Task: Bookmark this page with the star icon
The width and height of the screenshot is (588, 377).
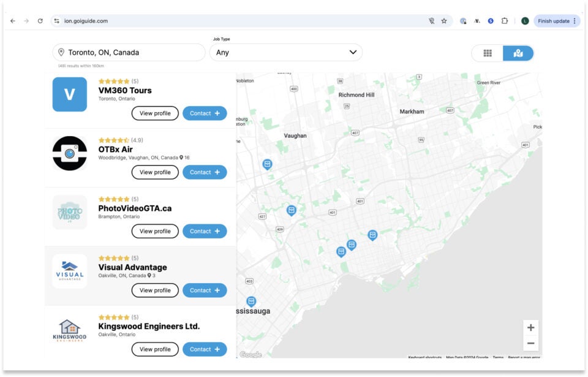Action: [444, 21]
